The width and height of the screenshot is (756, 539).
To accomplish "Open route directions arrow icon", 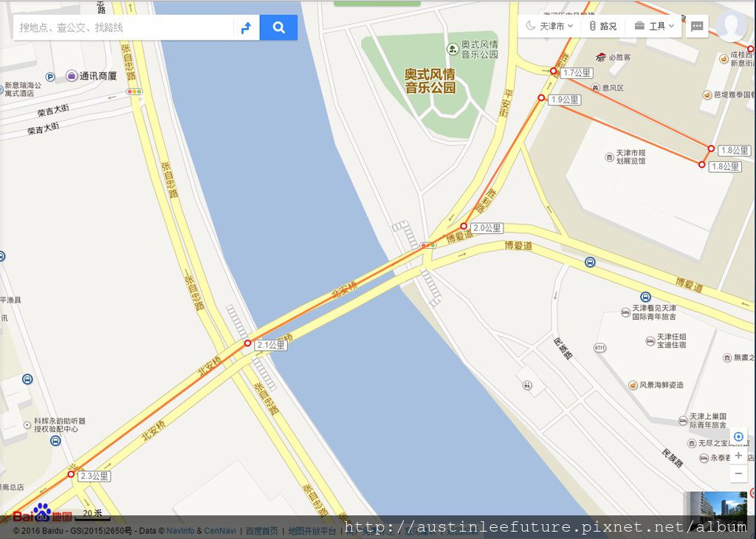I will [247, 27].
